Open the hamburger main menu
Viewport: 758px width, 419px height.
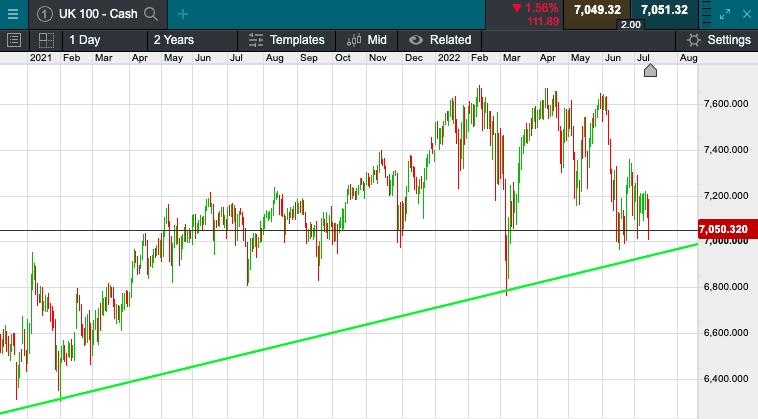[13, 14]
